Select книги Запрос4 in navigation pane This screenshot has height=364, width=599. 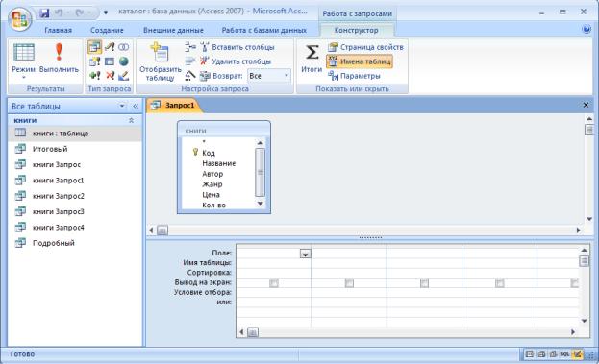pyautogui.click(x=75, y=227)
